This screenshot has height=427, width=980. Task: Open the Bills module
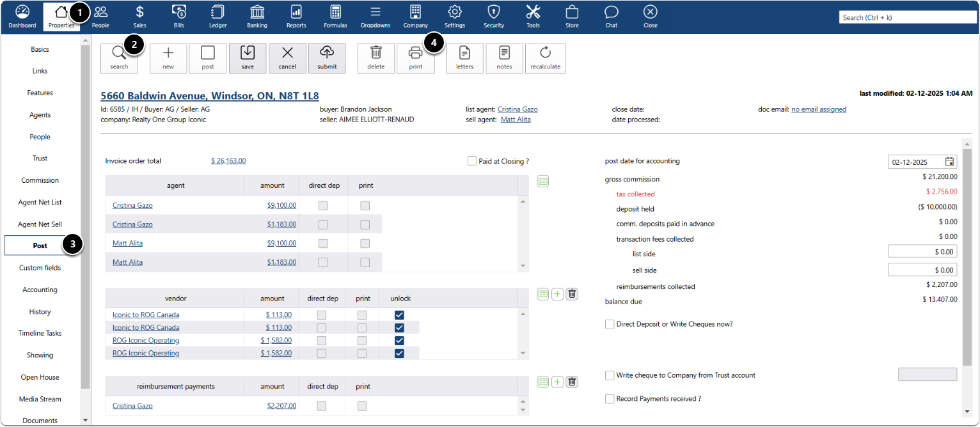[179, 17]
